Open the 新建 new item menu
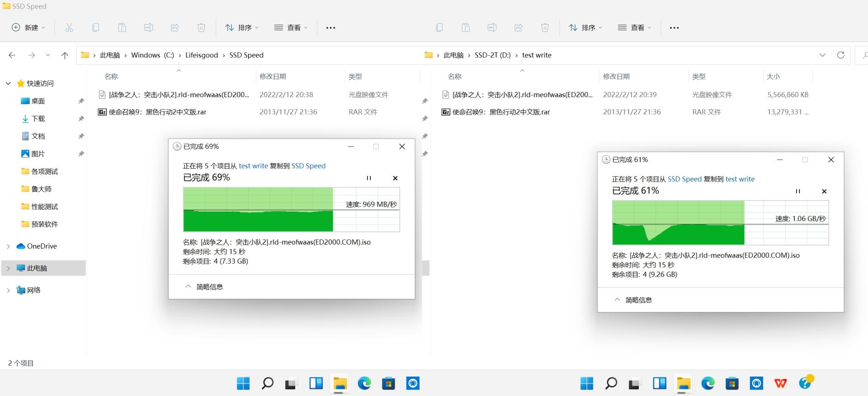This screenshot has height=396, width=868. pos(28,28)
